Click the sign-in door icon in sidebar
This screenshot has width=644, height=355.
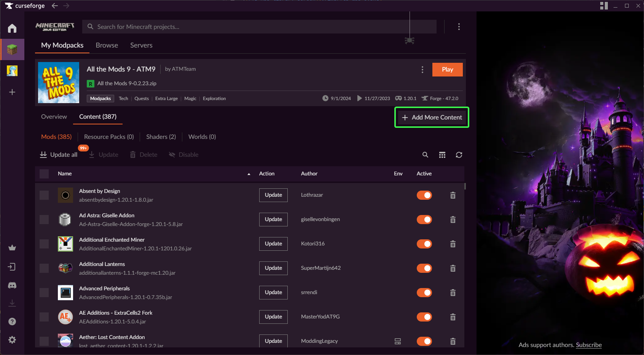tap(12, 267)
